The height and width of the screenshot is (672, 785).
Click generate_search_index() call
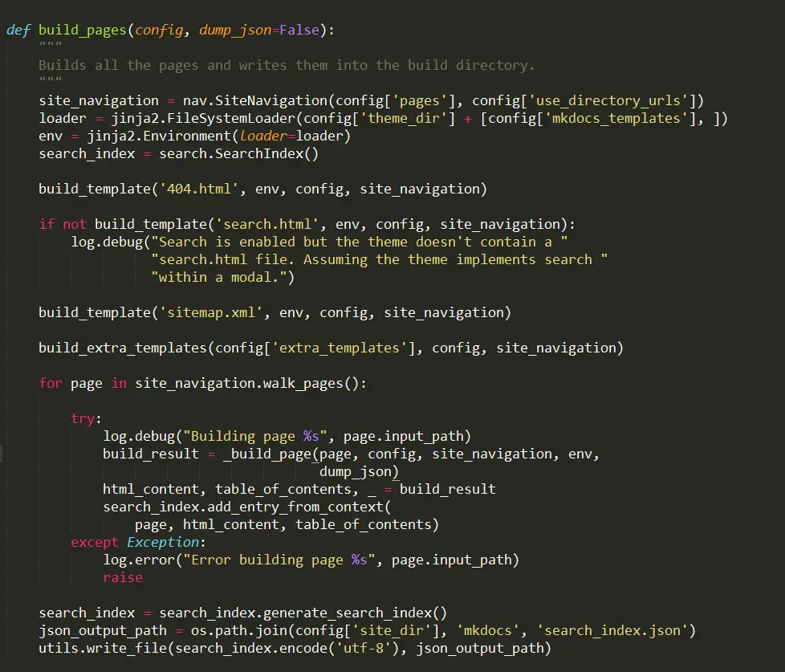point(355,613)
